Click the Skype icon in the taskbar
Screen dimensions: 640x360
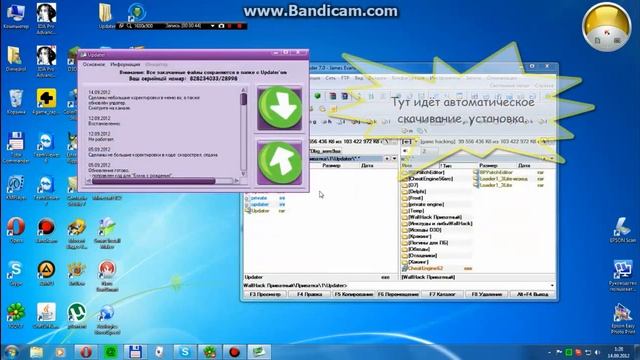(x=184, y=352)
